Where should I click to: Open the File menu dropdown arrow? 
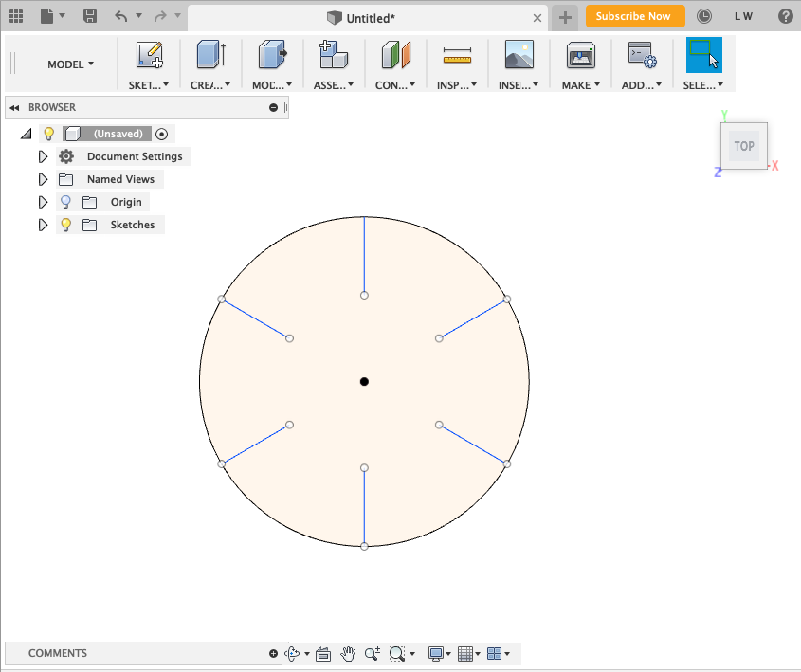[62, 15]
